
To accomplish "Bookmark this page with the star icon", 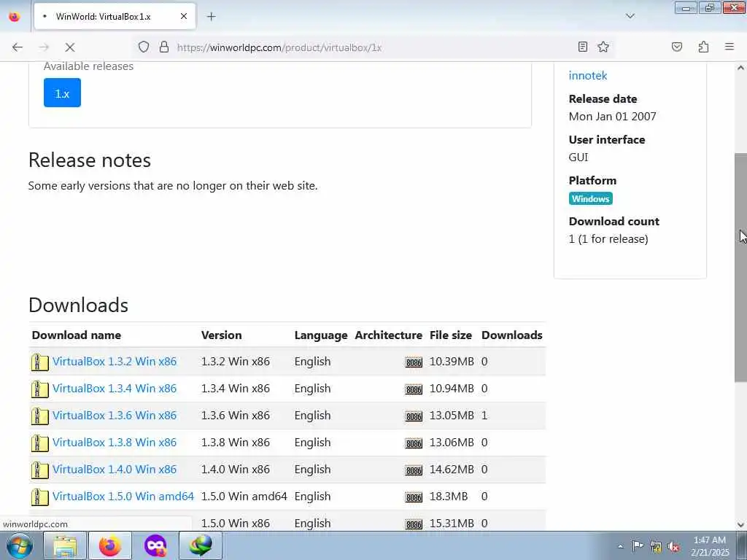I will click(603, 47).
